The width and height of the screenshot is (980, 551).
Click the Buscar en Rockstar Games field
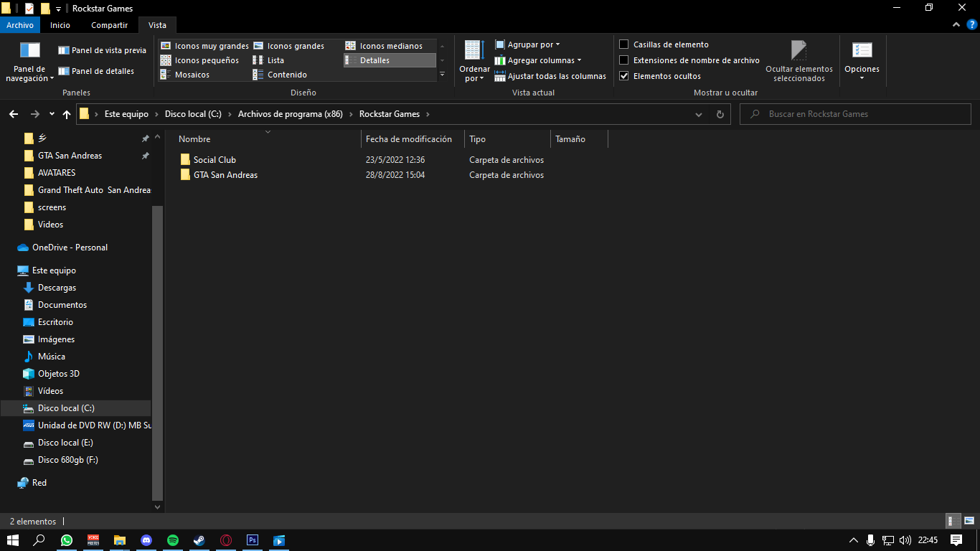click(x=855, y=114)
